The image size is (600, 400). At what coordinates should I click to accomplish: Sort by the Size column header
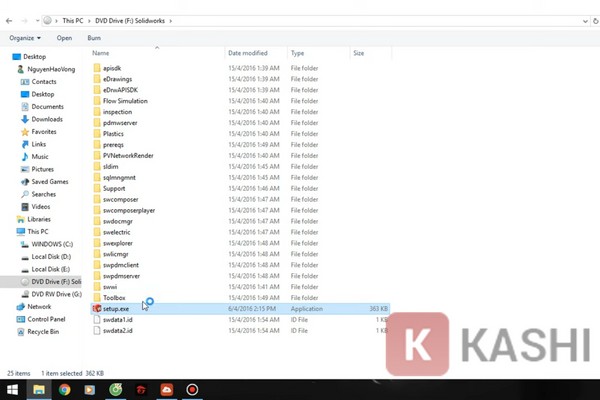tap(359, 53)
